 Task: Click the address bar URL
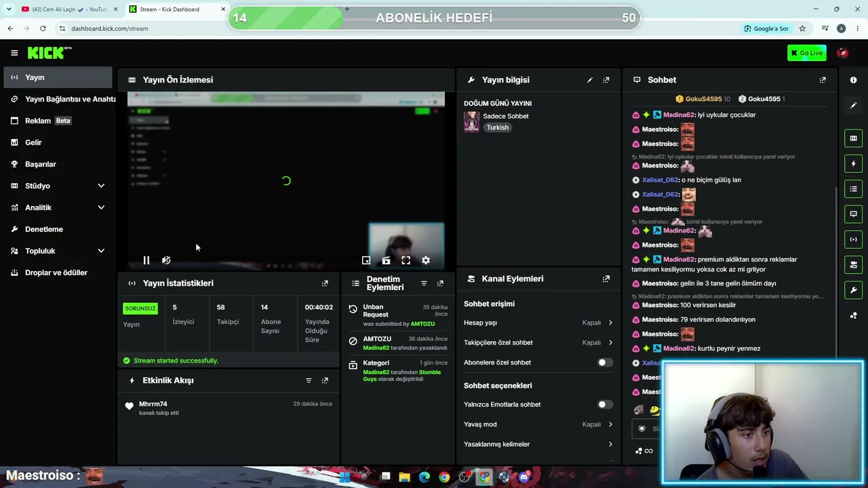click(110, 28)
